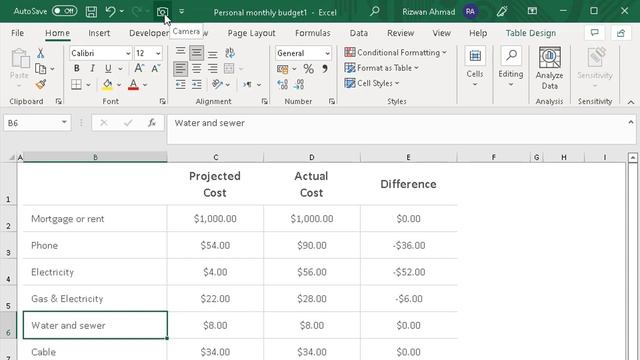640x360 pixels.
Task: Toggle AutoSave switch
Action: (64, 11)
